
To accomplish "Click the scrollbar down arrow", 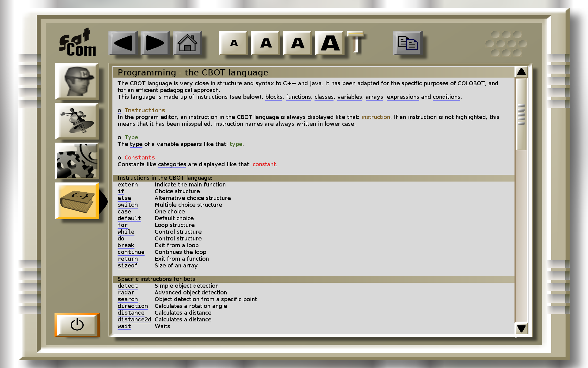I will (521, 328).
